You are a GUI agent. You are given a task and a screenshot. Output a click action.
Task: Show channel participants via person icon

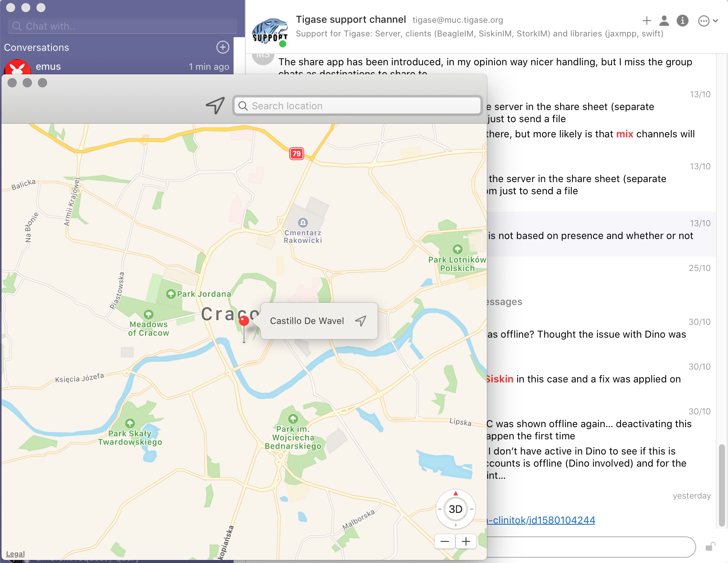664,20
